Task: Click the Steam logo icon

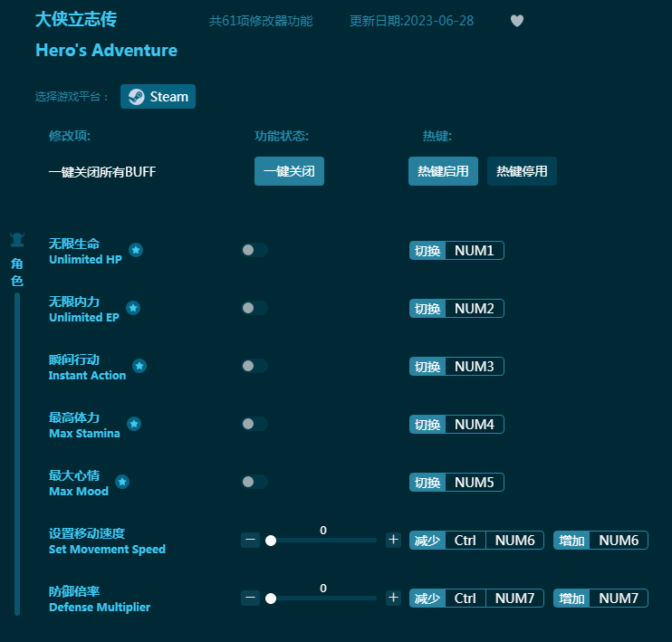Action: pos(136,96)
